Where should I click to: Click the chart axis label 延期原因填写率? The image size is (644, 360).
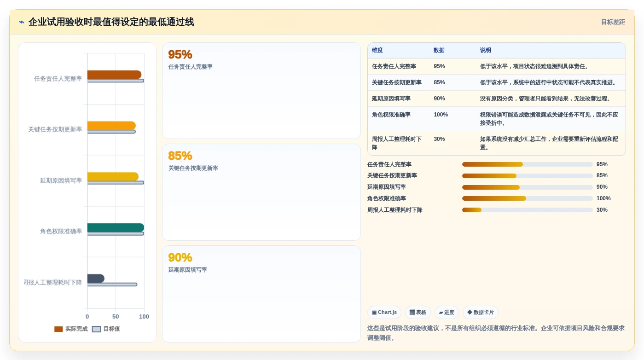(61, 181)
